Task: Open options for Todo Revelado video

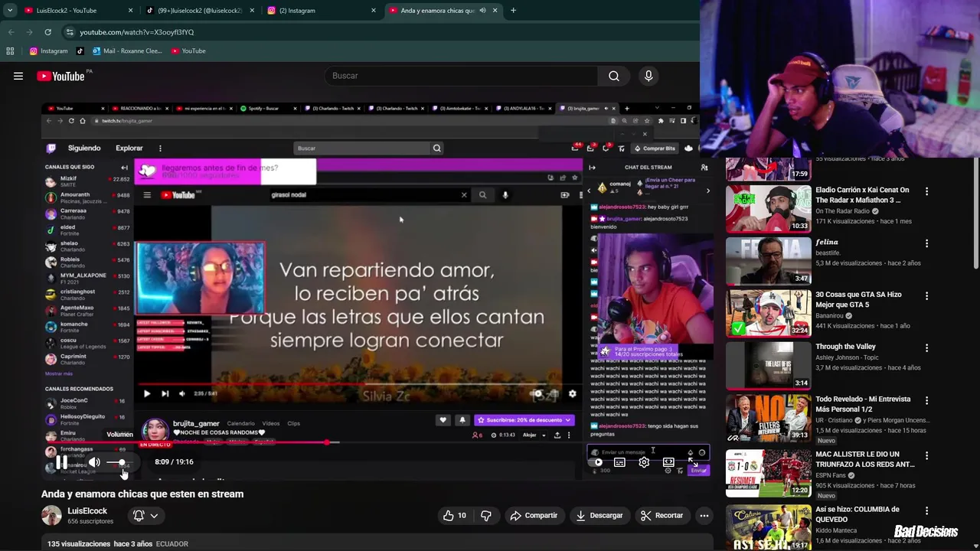Action: (x=926, y=400)
